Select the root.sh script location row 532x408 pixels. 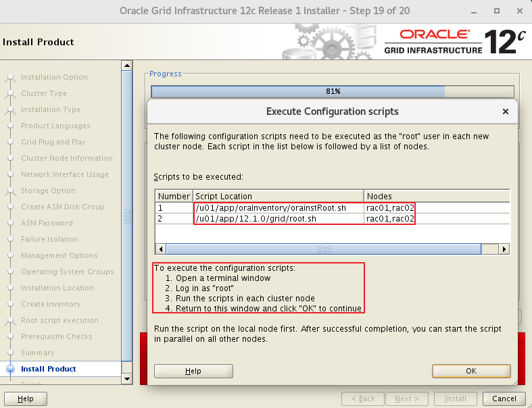[x=270, y=219]
